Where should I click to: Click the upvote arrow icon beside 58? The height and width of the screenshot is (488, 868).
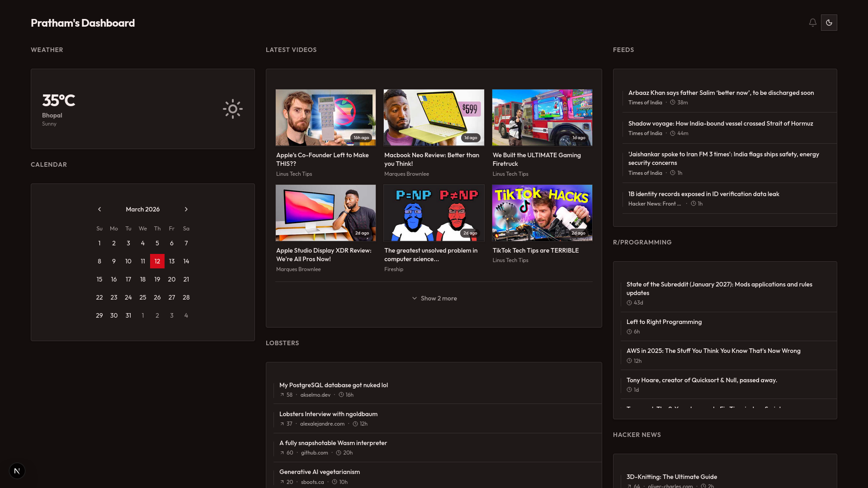tap(282, 395)
